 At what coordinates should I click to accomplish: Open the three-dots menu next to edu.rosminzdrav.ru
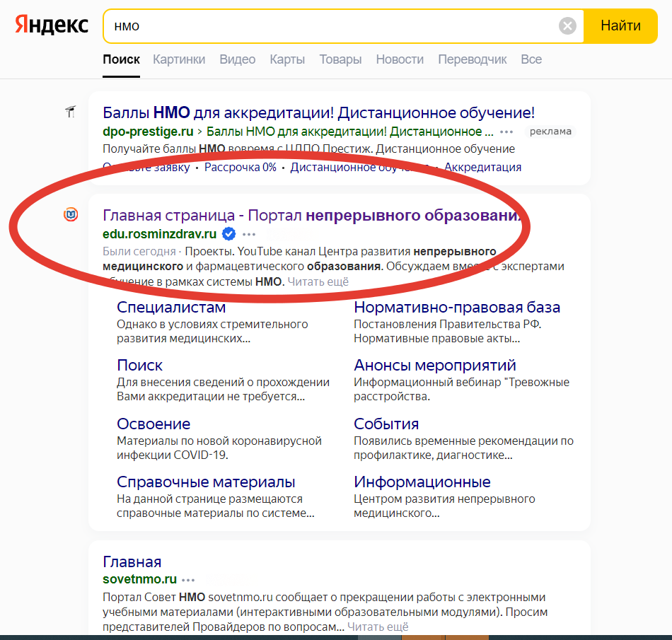[x=248, y=233]
